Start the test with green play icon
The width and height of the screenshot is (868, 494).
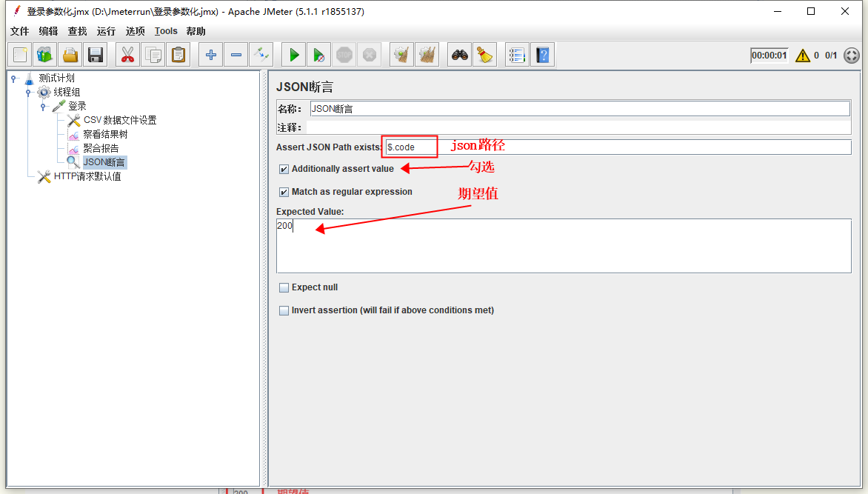click(x=294, y=55)
